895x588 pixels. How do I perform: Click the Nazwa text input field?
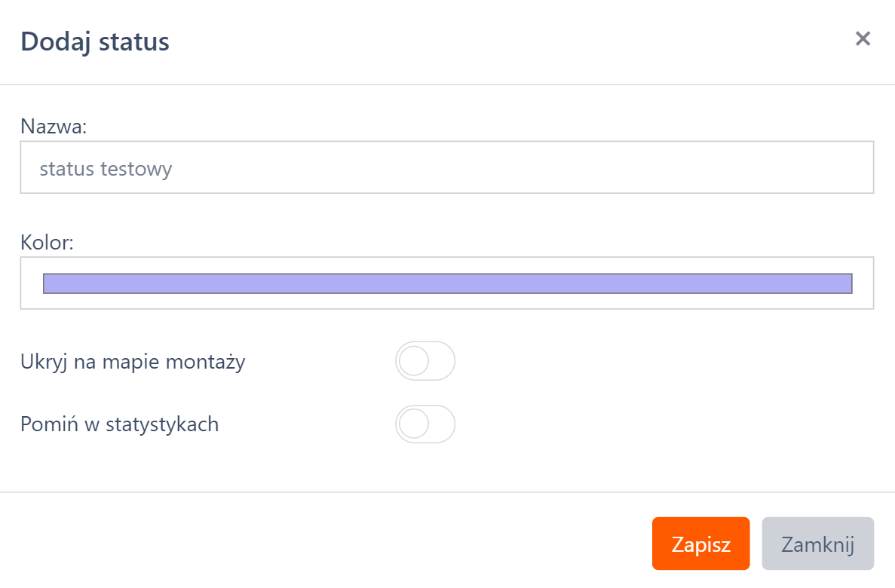coord(446,167)
